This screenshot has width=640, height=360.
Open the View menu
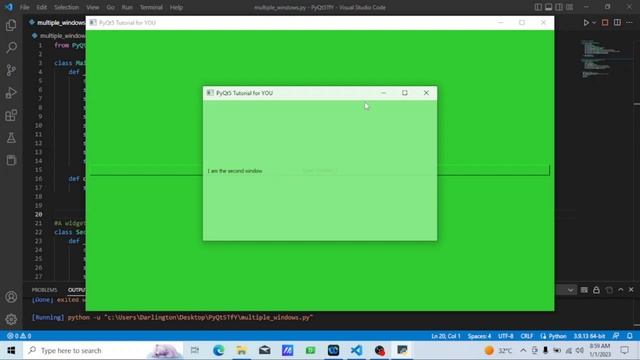click(x=93, y=7)
